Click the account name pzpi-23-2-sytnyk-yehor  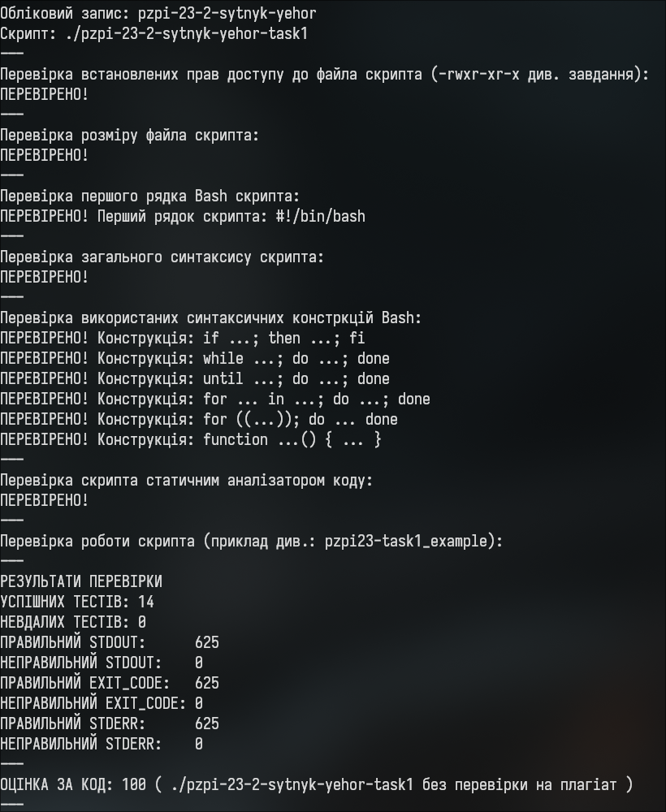coord(227,14)
